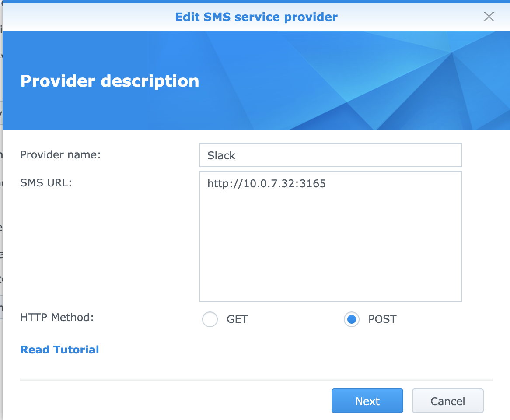Click the "SMS URL:" label
Viewport: 510px width, 420px height.
coord(46,183)
